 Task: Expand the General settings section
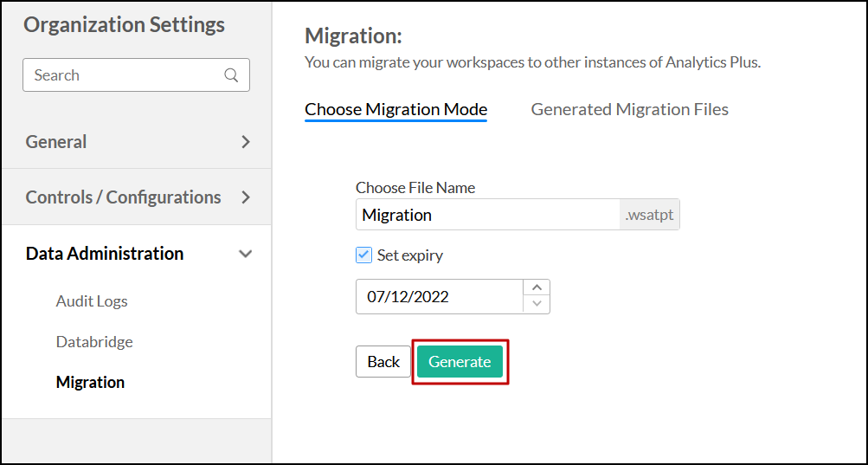coord(246,142)
